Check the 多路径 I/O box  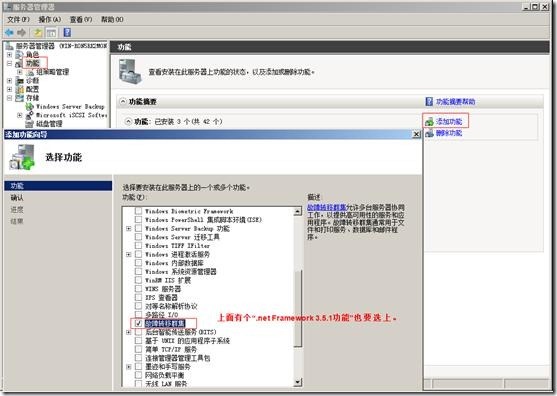point(138,315)
